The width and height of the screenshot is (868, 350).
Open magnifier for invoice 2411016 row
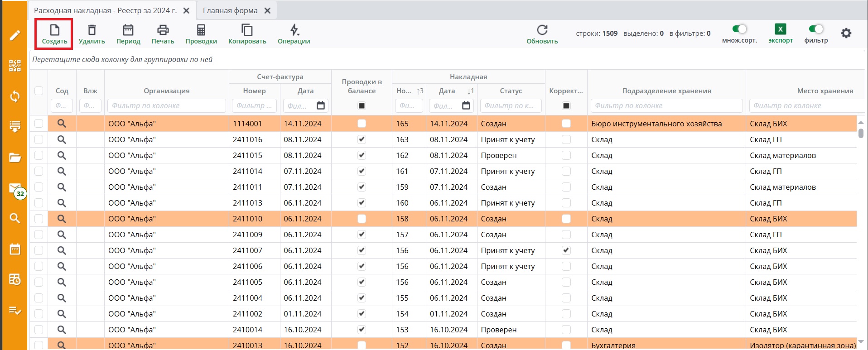pos(62,139)
